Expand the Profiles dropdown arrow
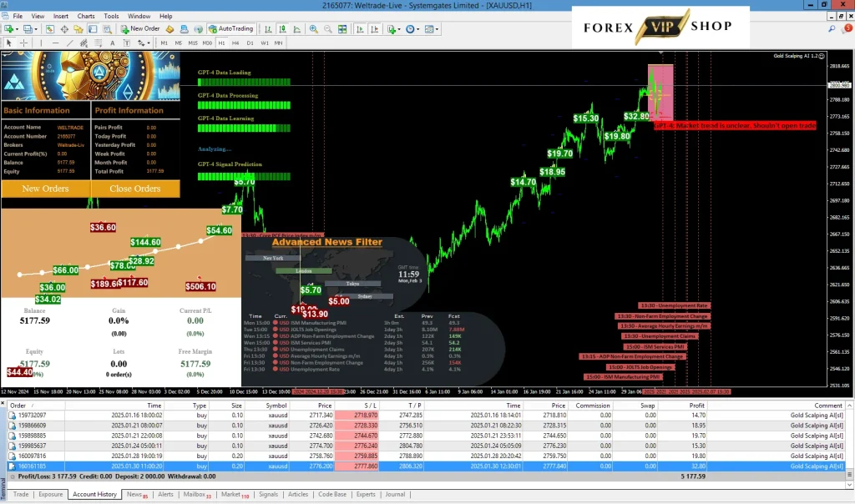855x504 pixels. (36, 29)
